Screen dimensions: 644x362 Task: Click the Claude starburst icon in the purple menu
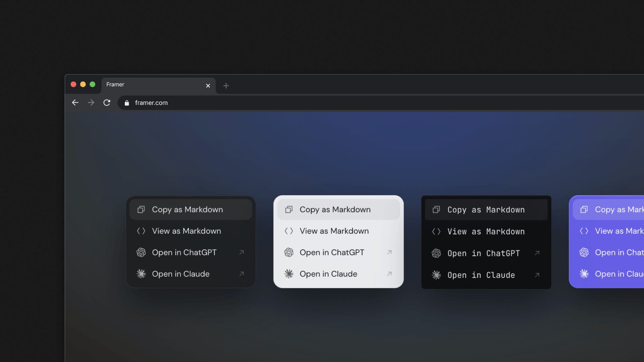click(x=584, y=274)
